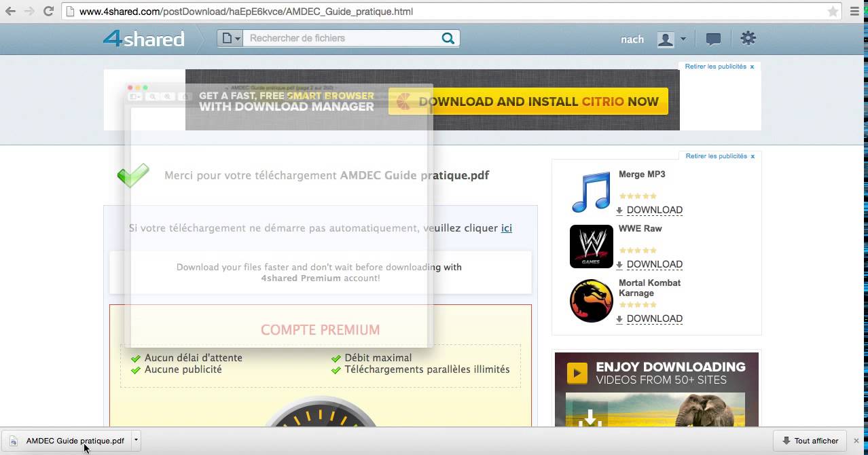Expand the account dropdown arrow
This screenshot has width=868, height=455.
[683, 39]
